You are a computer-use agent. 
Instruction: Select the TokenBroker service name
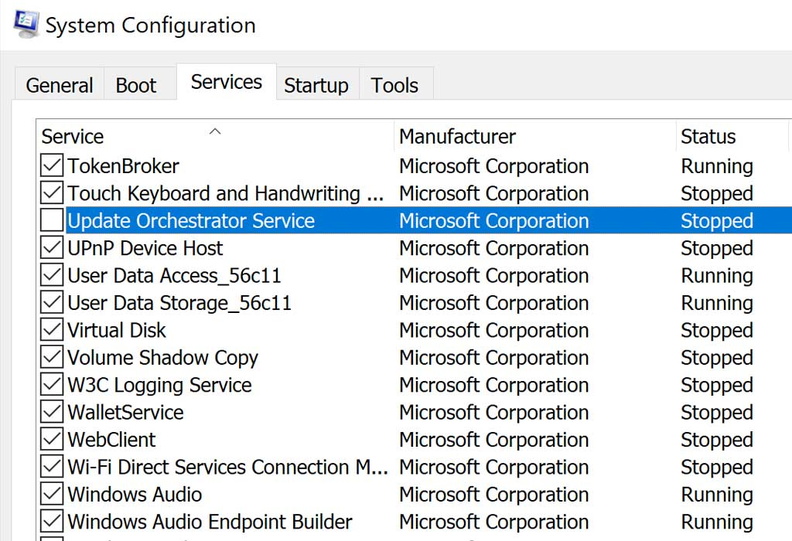coord(123,166)
